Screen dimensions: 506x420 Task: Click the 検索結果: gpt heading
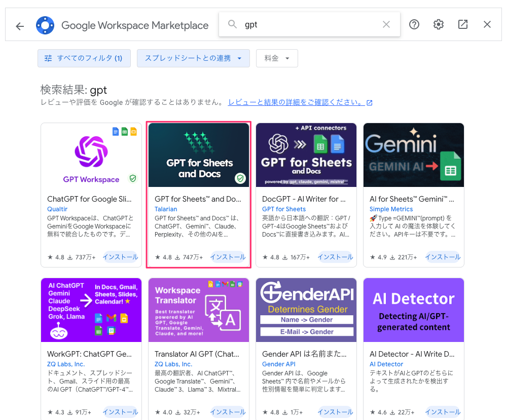[x=74, y=90]
